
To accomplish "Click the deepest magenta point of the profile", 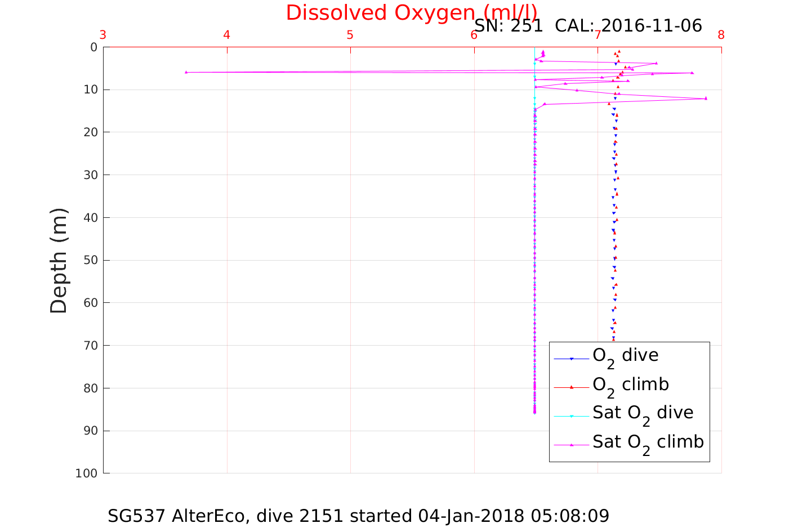I will (x=534, y=412).
